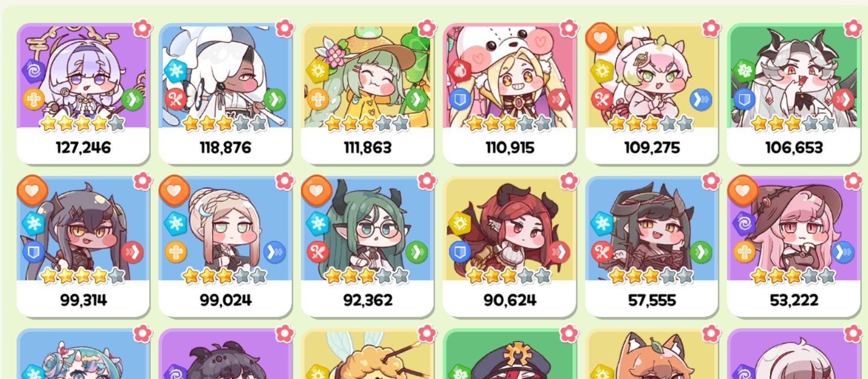Click the blue double-arrow icon on the 109,275 card

point(700,99)
